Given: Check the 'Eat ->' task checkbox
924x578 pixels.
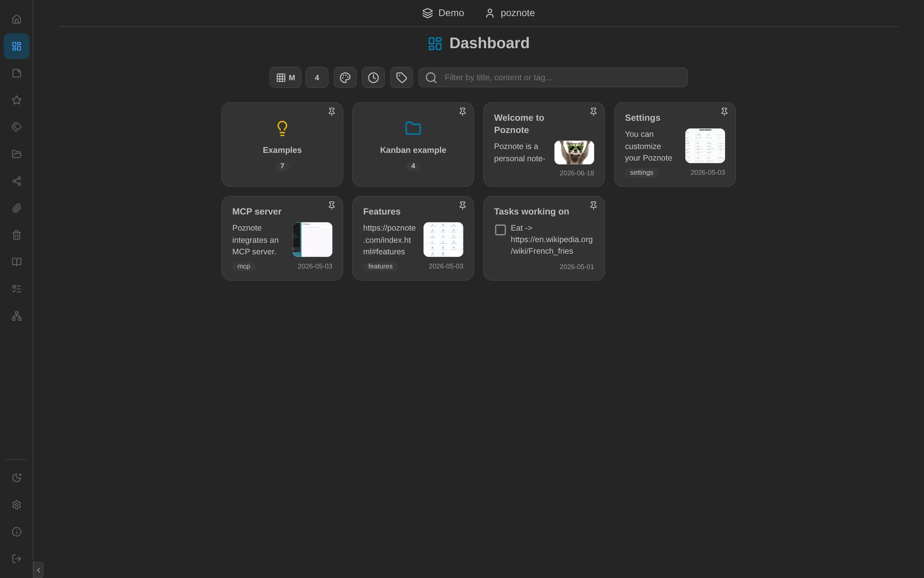Looking at the screenshot, I should tap(500, 230).
